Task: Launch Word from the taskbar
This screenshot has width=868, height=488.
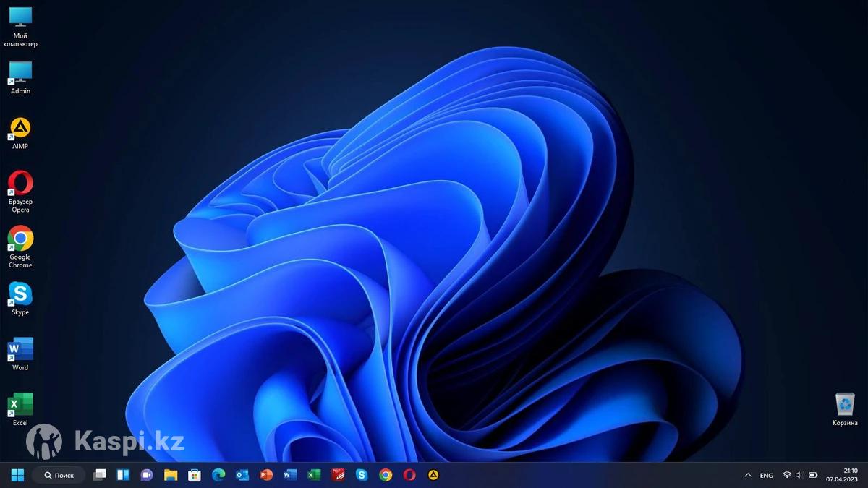Action: click(290, 475)
